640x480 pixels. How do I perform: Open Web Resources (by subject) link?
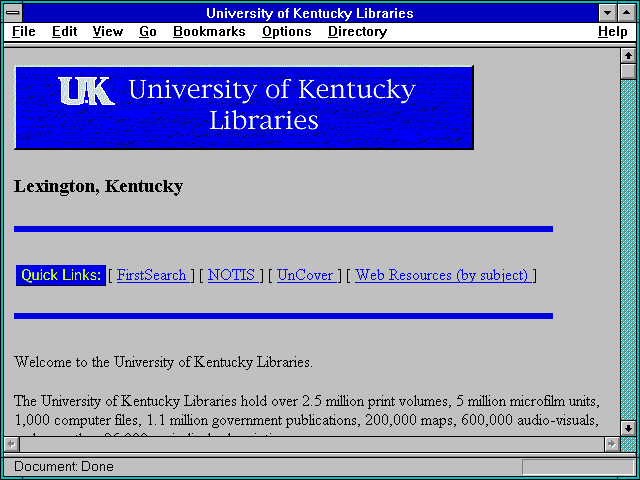[442, 275]
